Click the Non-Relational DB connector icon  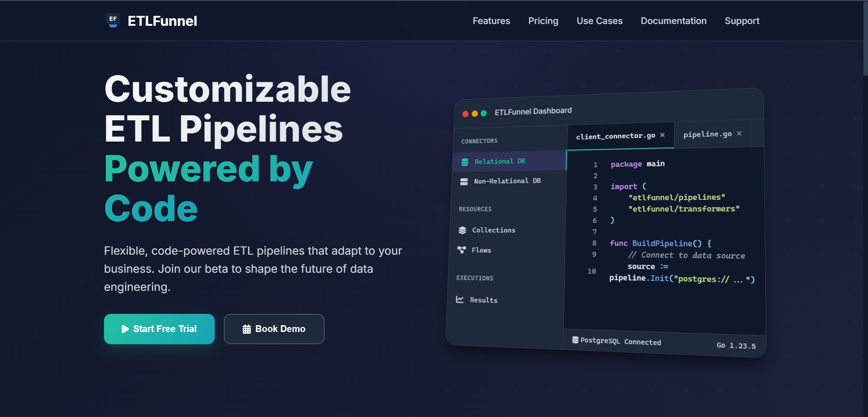click(464, 181)
